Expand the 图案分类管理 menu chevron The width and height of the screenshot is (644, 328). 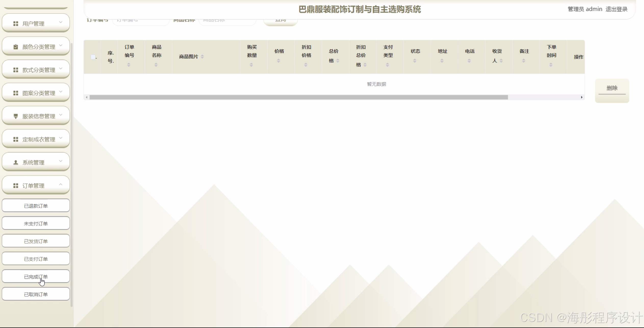point(61,92)
